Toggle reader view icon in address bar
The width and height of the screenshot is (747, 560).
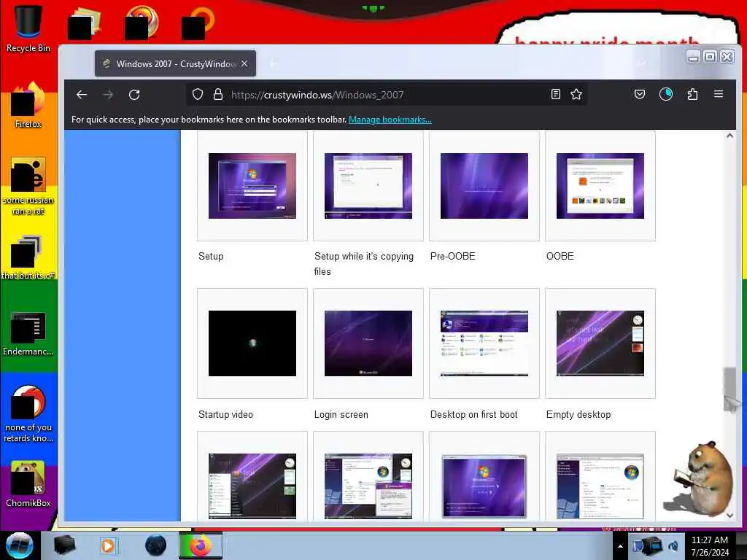click(x=555, y=94)
